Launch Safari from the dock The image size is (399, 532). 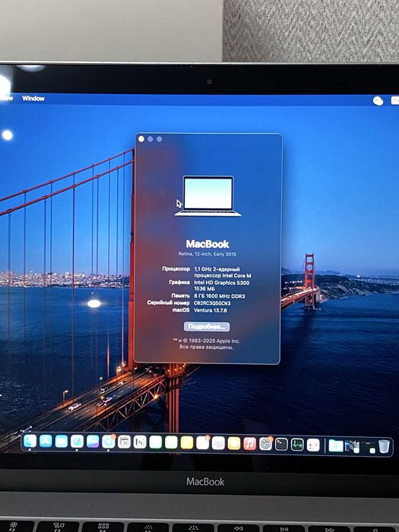pos(77,442)
